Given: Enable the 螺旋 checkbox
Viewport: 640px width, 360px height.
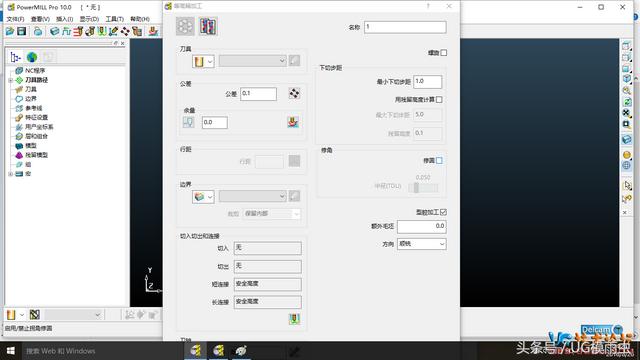Looking at the screenshot, I should point(444,53).
